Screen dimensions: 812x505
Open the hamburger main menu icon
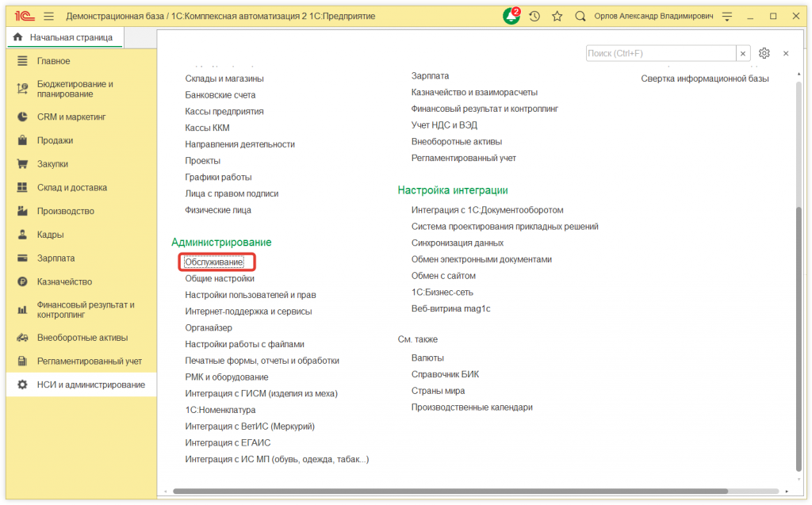[x=49, y=16]
